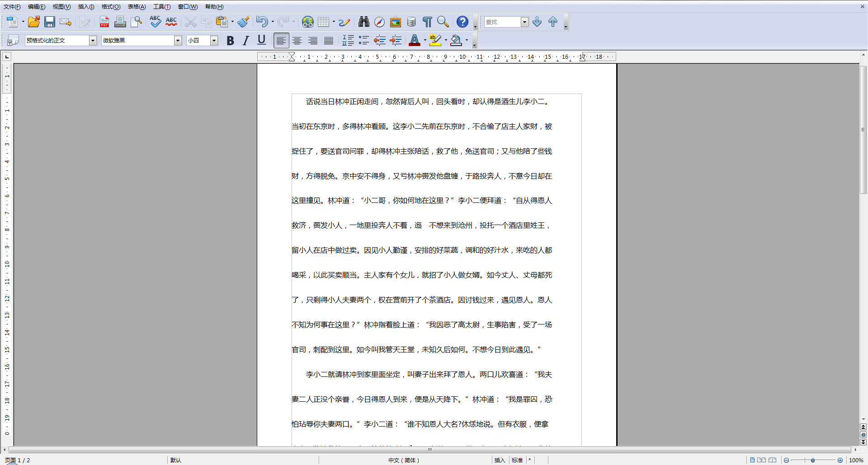Toggle bulleted list icon
This screenshot has height=465, width=868.
tap(364, 40)
